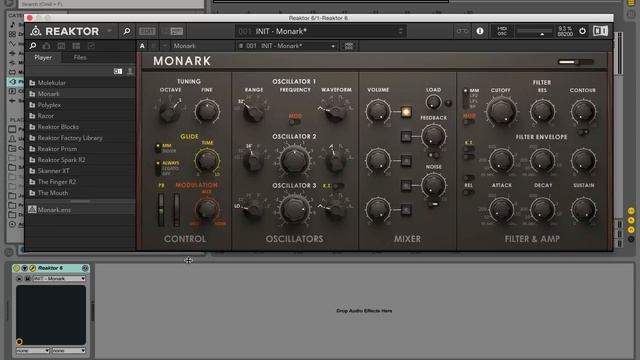Viewport: 640px width, 360px height.
Task: Open MIDI OSC activity panel
Action: [x=502, y=31]
